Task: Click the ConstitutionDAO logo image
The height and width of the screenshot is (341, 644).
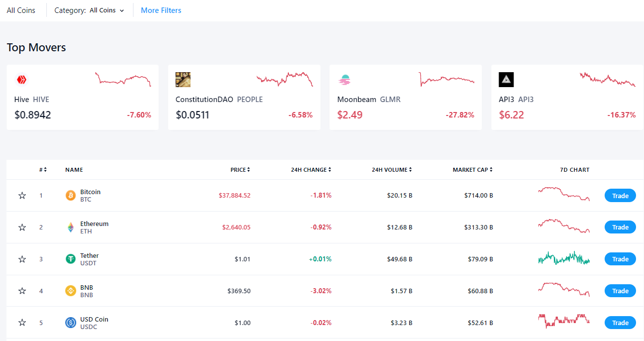Action: [x=183, y=80]
